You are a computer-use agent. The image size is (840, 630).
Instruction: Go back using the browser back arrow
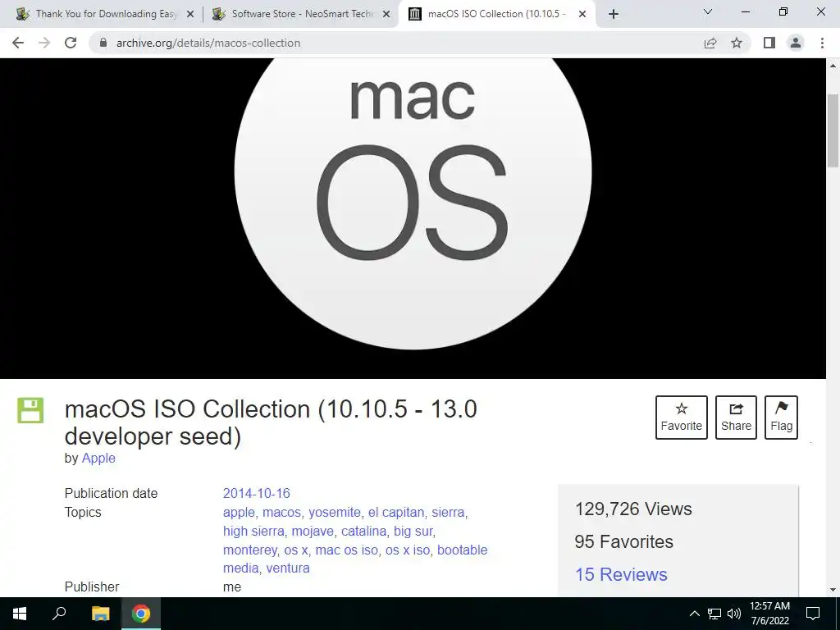point(18,43)
